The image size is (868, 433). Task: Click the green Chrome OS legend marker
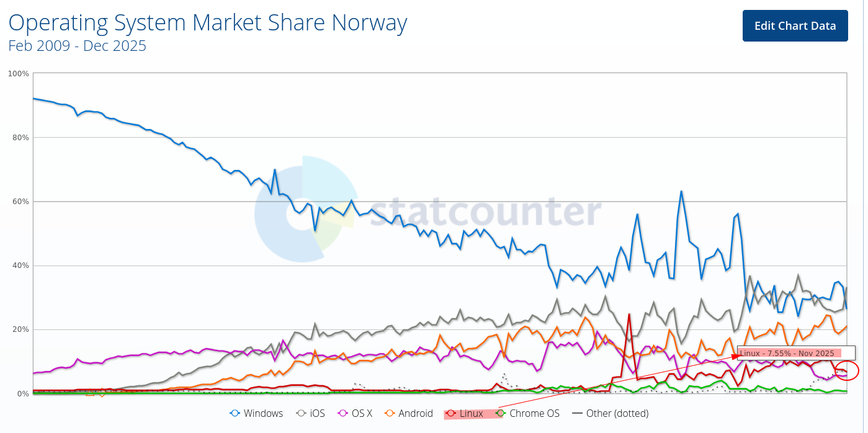point(501,413)
